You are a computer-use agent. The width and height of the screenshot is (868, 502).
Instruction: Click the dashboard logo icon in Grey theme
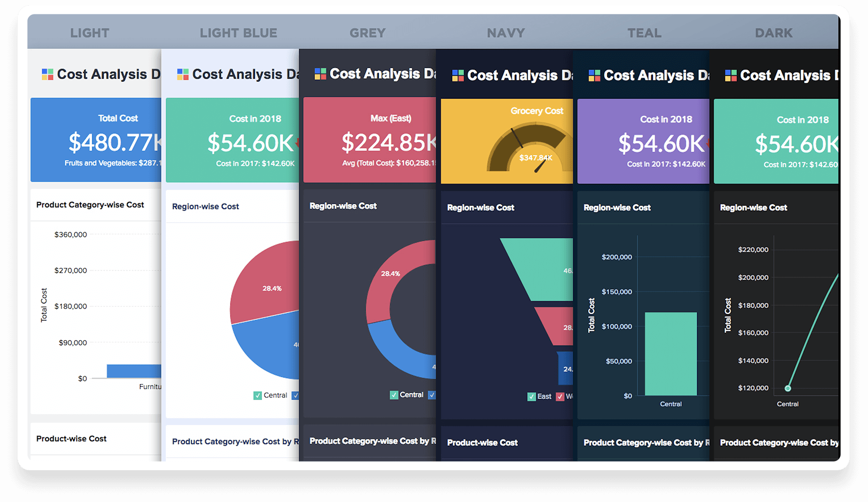click(x=320, y=74)
